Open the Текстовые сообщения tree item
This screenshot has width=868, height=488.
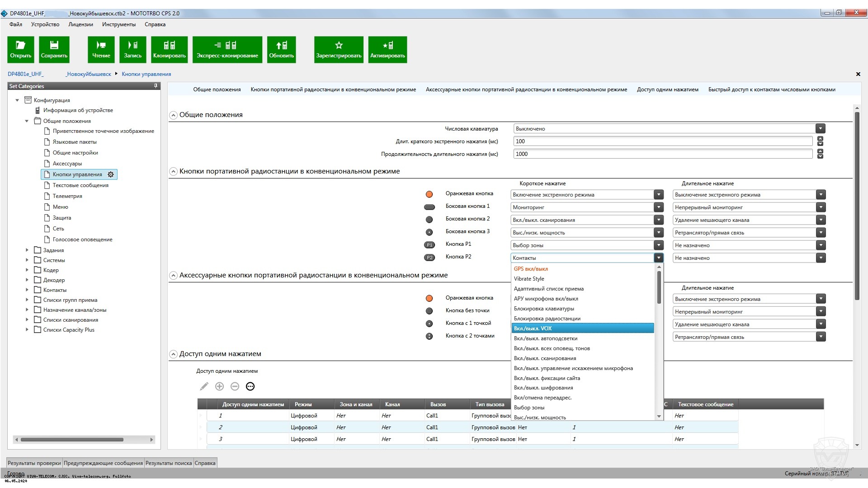[80, 185]
